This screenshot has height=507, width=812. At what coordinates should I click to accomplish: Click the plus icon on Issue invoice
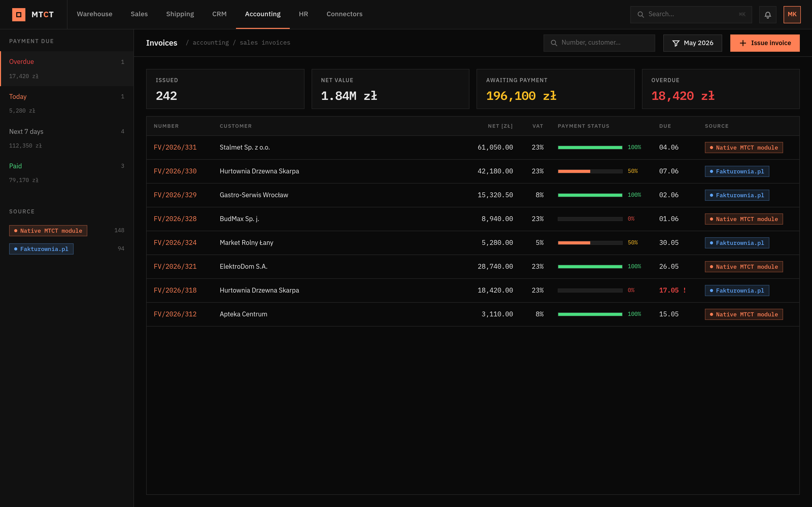coord(743,43)
